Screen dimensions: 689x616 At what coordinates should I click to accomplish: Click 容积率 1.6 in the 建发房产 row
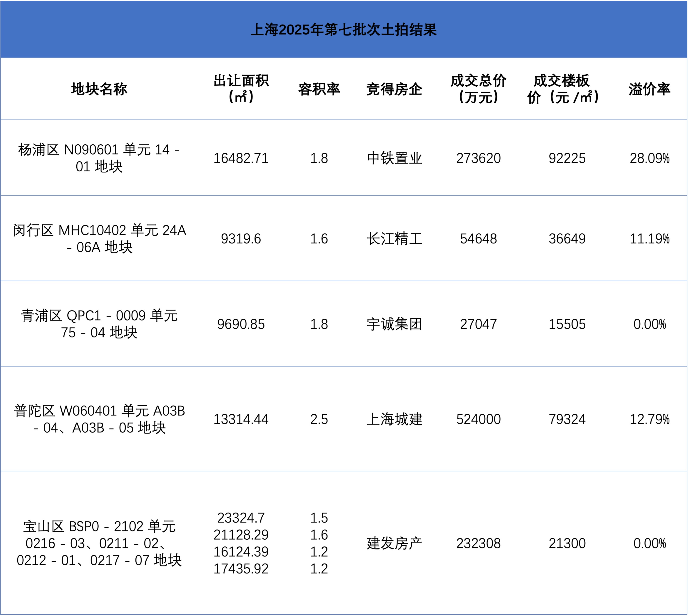[319, 535]
